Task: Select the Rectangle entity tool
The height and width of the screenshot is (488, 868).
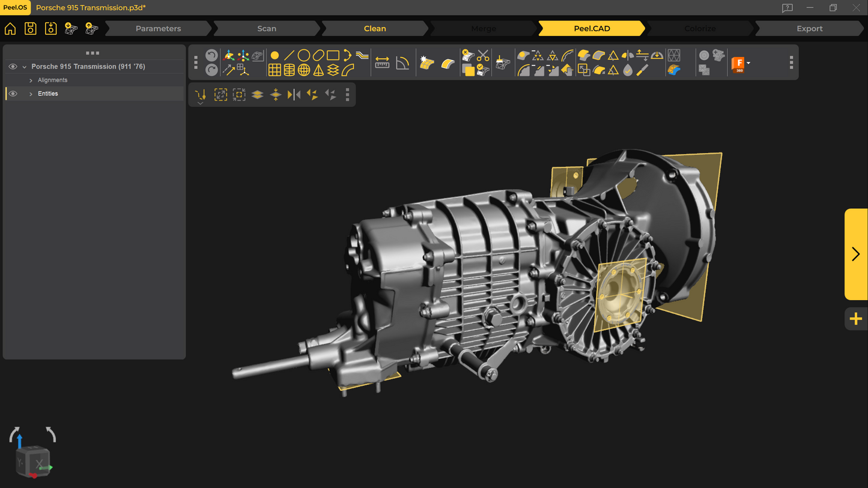Action: (x=333, y=55)
